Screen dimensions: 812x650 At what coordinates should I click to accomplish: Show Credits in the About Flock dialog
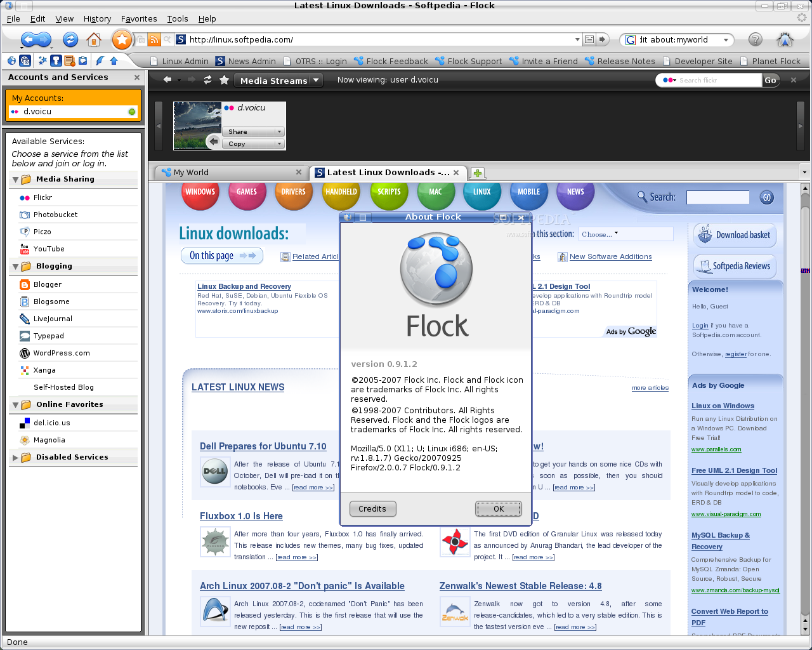coord(372,509)
